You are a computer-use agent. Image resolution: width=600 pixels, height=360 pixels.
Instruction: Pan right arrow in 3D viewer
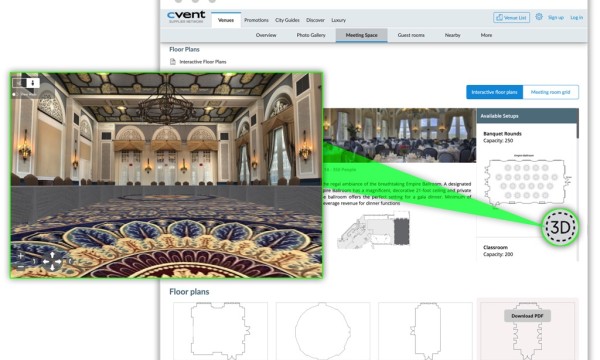[x=59, y=262]
